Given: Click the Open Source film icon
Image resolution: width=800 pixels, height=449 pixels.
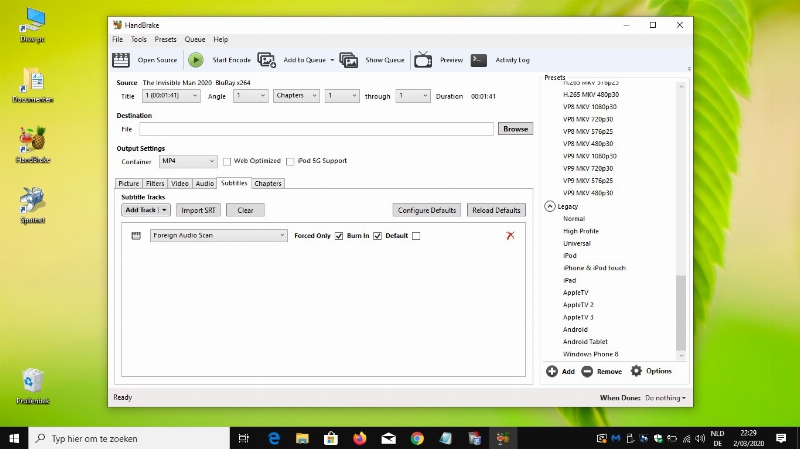Looking at the screenshot, I should 121,60.
